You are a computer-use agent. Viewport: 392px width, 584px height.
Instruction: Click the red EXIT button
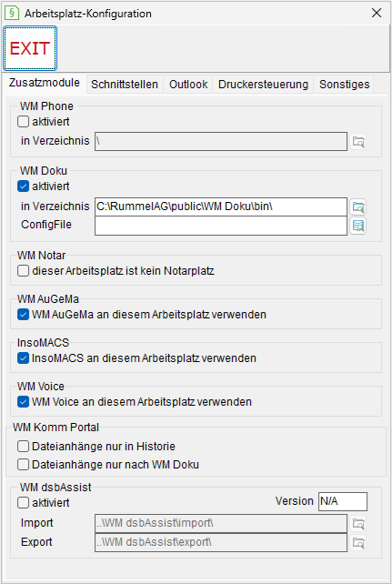tap(30, 48)
